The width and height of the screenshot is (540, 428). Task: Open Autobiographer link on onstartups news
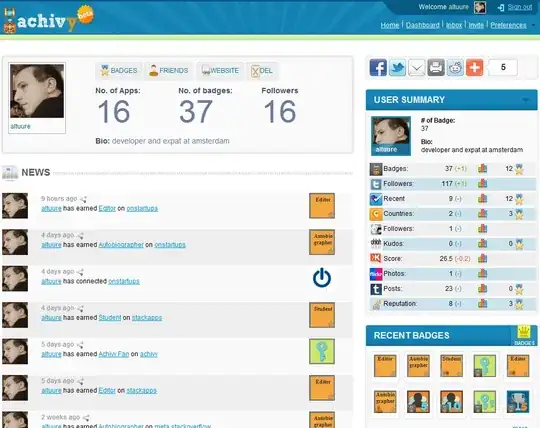point(121,245)
